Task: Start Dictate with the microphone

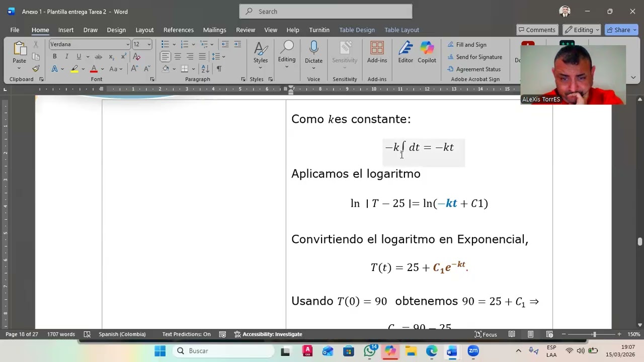Action: (x=313, y=54)
